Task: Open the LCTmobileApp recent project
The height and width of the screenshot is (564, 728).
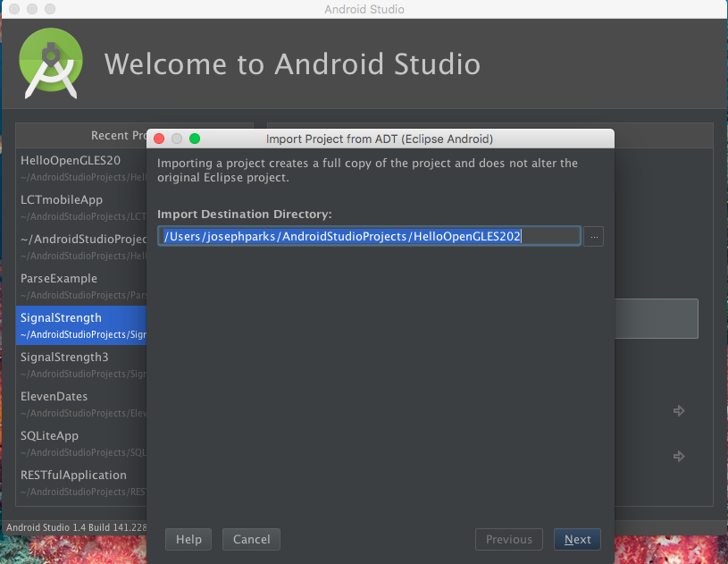Action: [x=81, y=207]
